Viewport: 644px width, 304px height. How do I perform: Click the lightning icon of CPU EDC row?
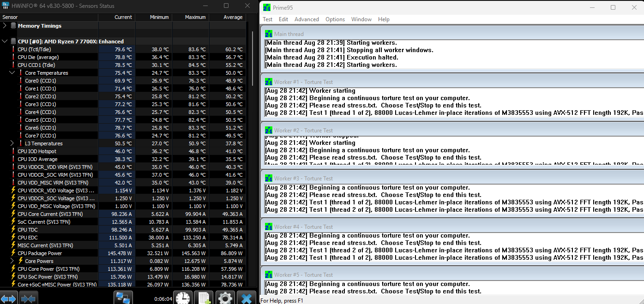(x=13, y=237)
